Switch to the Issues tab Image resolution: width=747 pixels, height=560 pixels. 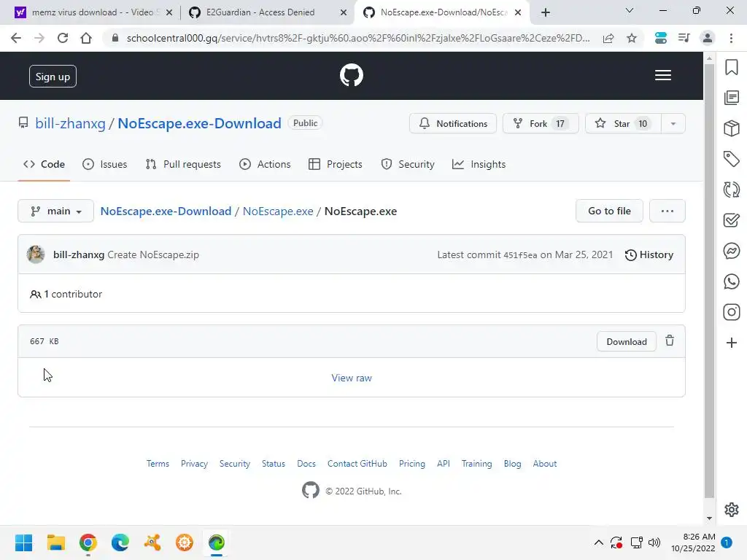pyautogui.click(x=105, y=164)
